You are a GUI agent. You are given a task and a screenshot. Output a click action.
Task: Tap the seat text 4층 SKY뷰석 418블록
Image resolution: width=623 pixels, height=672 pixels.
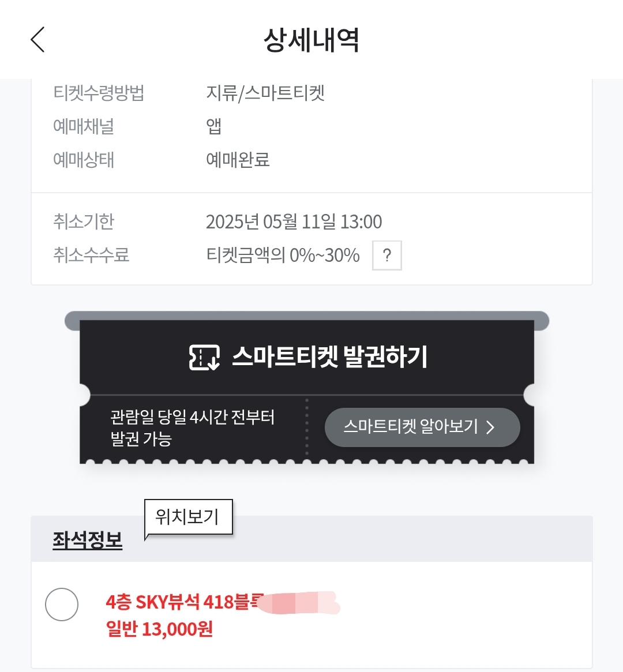[x=185, y=602]
